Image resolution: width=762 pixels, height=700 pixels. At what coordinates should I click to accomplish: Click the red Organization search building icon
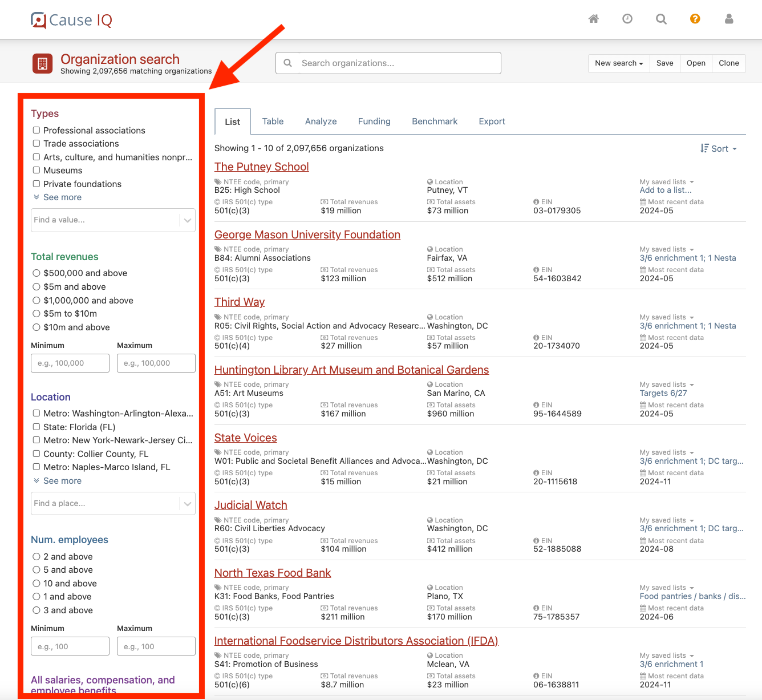tap(43, 64)
